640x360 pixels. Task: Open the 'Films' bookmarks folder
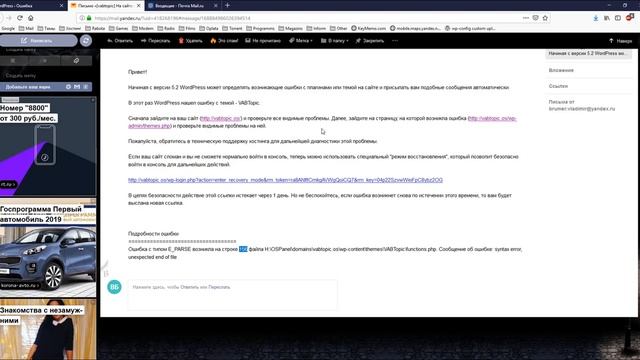[187, 29]
